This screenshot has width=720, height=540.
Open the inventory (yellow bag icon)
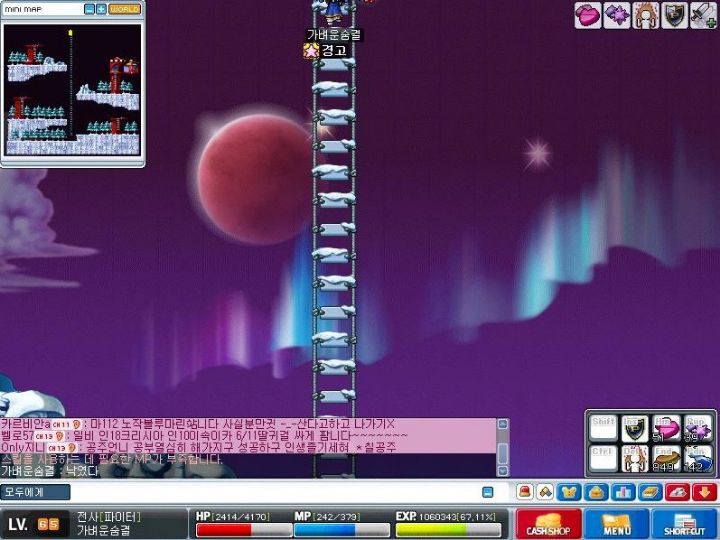pyautogui.click(x=596, y=492)
